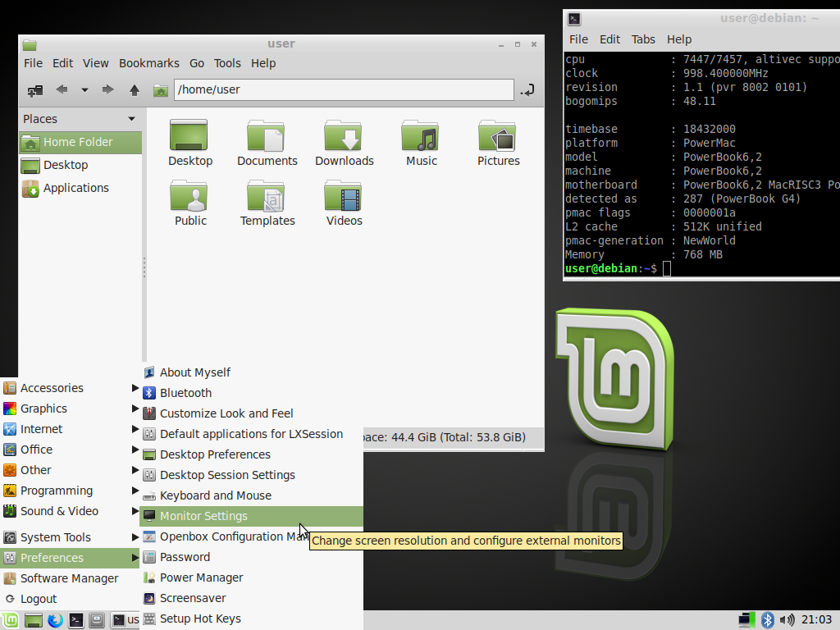This screenshot has height=630, width=840.
Task: Open the volume control tray icon
Action: pos(787,620)
